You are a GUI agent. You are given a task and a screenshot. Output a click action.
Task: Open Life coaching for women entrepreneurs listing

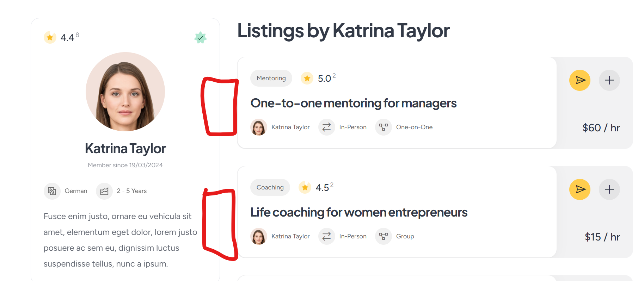[x=359, y=212]
